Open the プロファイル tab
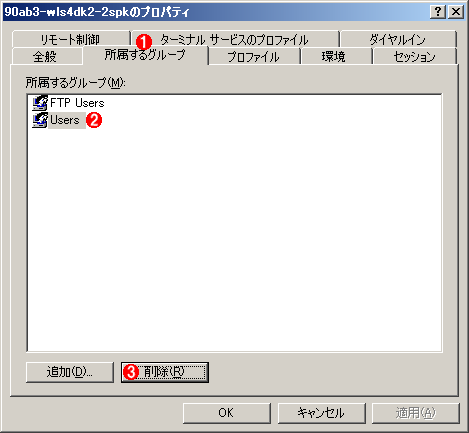 point(254,56)
